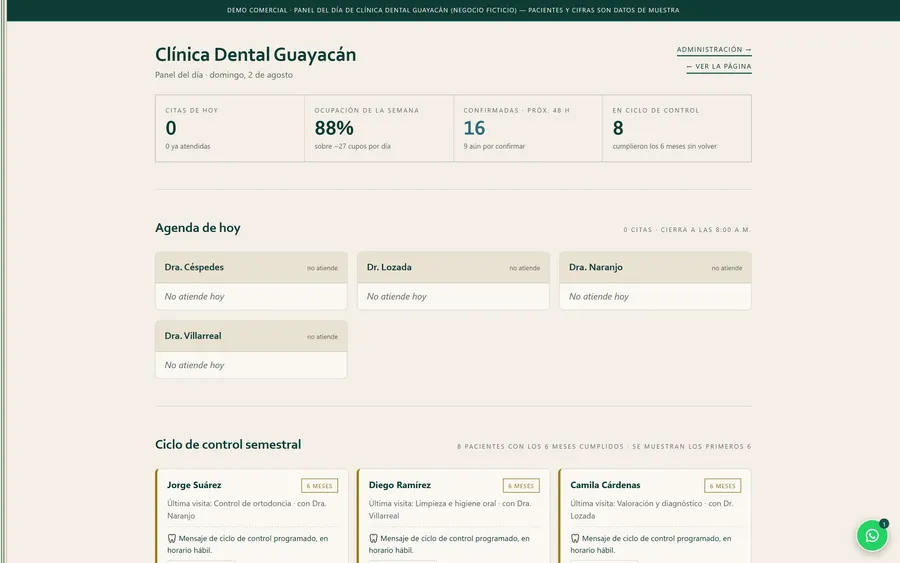Screen dimensions: 900x563
Task: Go to the ADMINISTRACIÓN link
Action: (x=713, y=49)
